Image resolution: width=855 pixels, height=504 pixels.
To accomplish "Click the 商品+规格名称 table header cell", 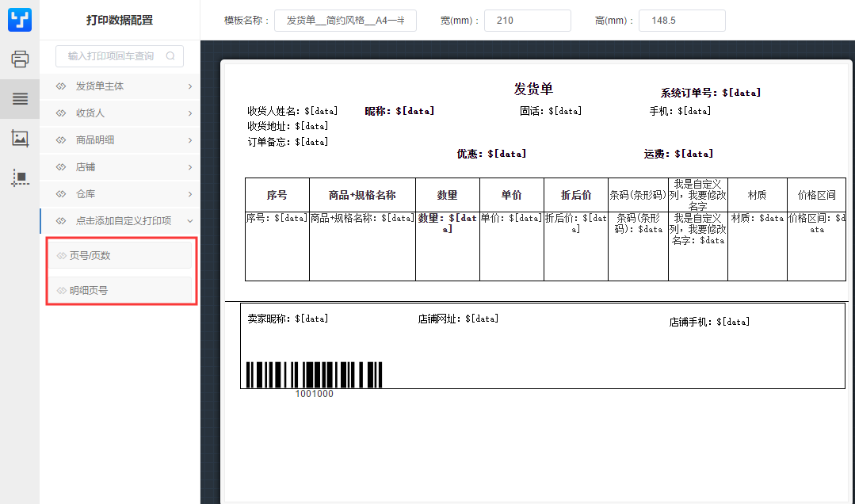I will click(362, 195).
